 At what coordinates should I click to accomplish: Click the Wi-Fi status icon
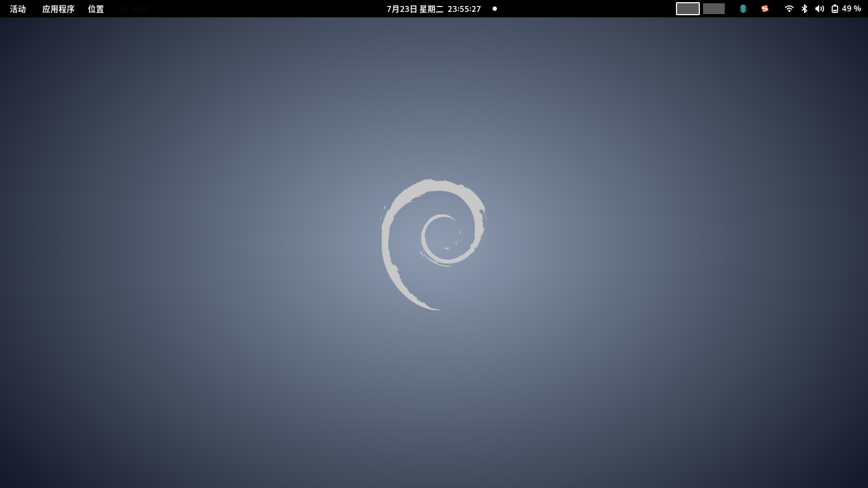click(x=789, y=9)
